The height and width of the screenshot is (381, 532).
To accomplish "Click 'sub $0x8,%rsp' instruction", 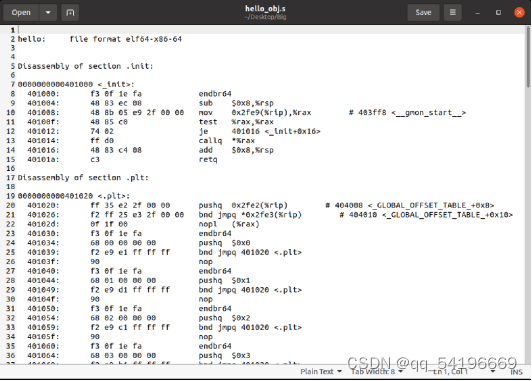I will coord(236,103).
